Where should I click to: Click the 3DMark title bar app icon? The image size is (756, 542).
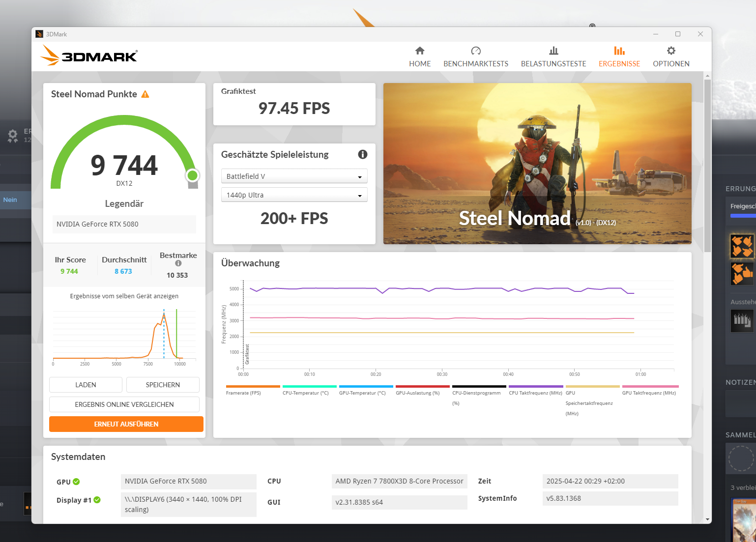(39, 34)
